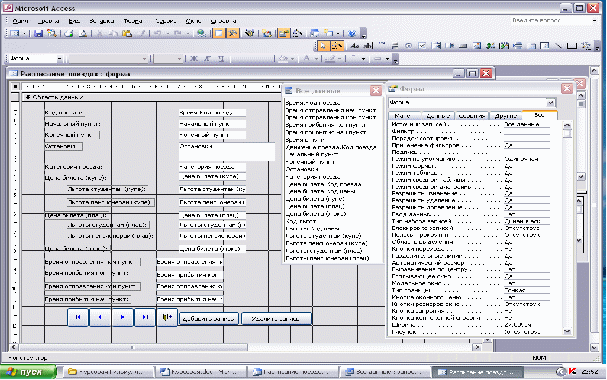Screen dimensions: 607x380
Task: Click the first-record navigation button on the form
Action: click(78, 317)
